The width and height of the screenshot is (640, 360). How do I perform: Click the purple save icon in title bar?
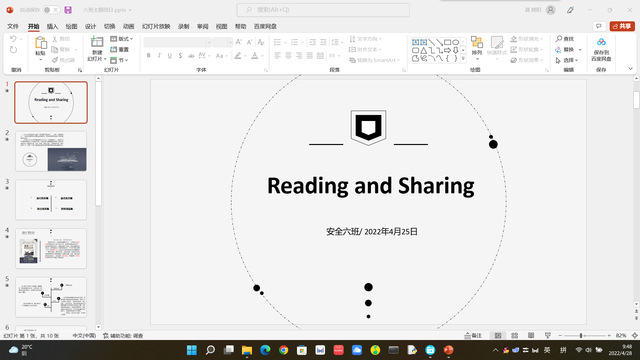68,10
